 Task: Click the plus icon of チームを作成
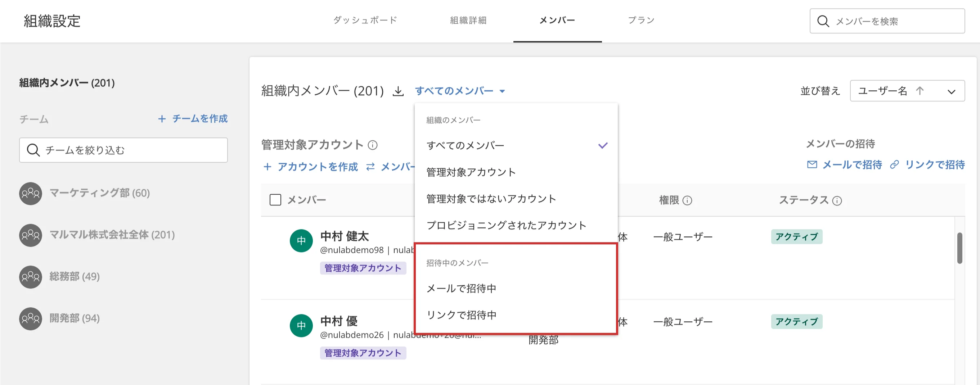click(162, 119)
